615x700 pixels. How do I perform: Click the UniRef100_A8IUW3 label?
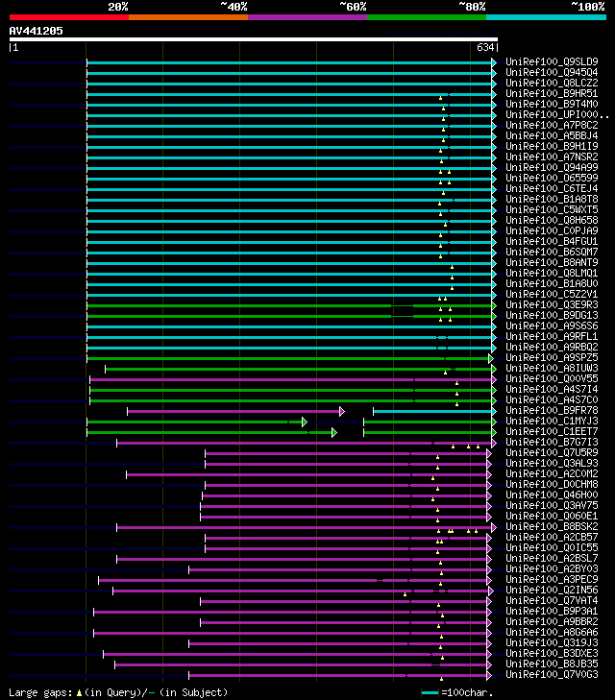click(x=552, y=369)
